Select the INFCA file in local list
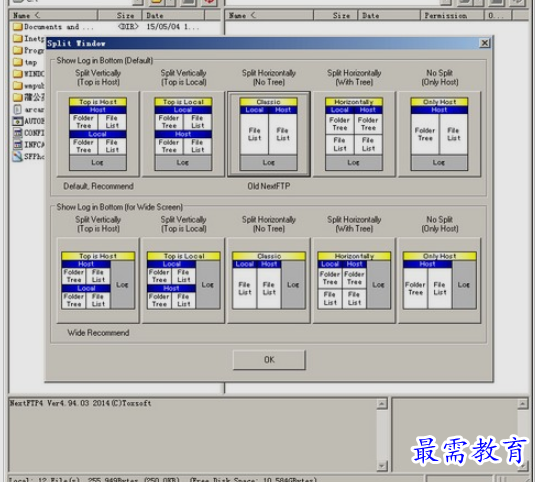Screen dimensions: 535x482 [29, 145]
